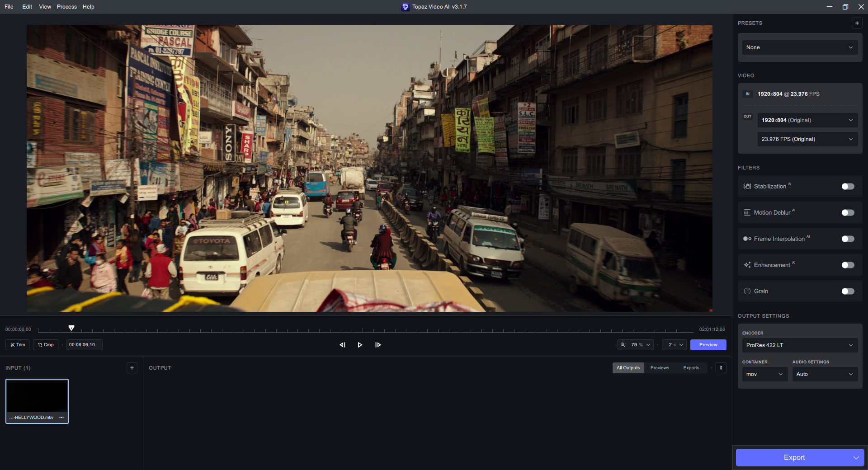Change the 2 s preview duration dropdown

click(x=675, y=345)
